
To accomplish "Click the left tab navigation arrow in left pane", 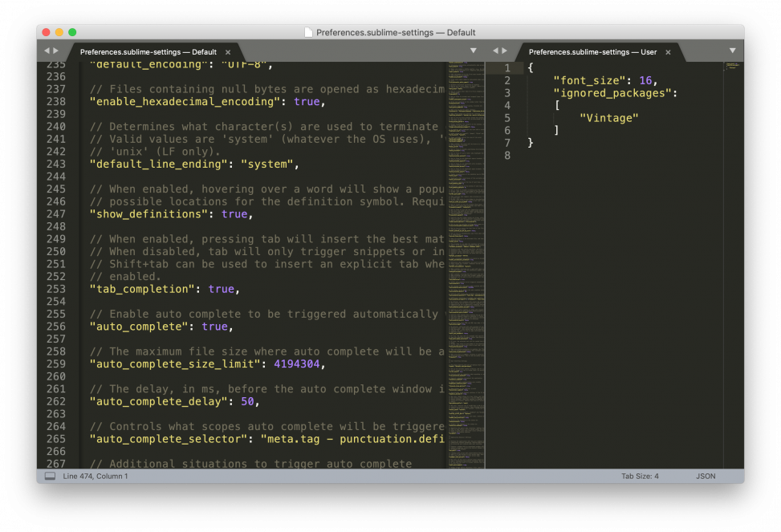I will [46, 50].
